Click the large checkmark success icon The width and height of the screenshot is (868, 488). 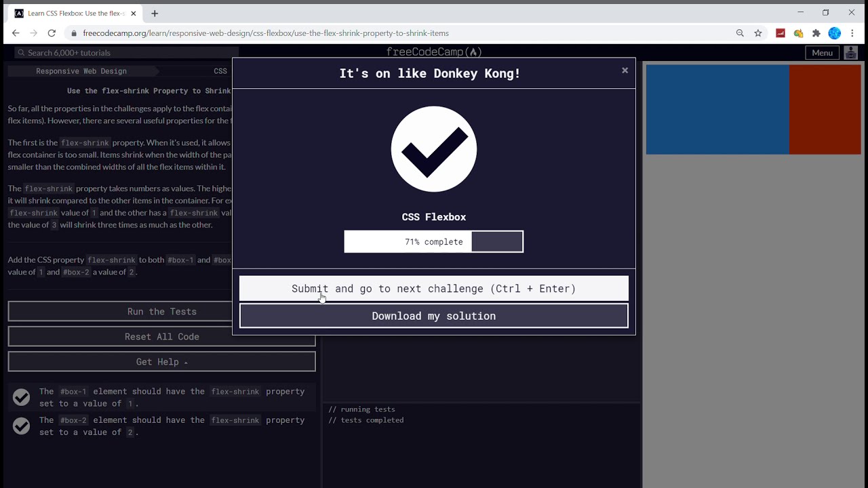434,149
